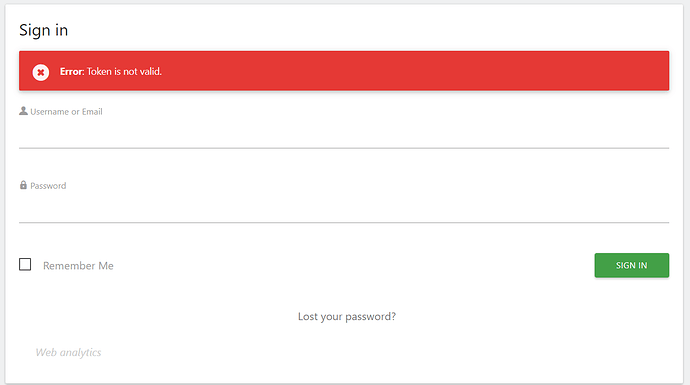The width and height of the screenshot is (690, 385).
Task: Focus the Username or Email field
Action: [x=344, y=134]
